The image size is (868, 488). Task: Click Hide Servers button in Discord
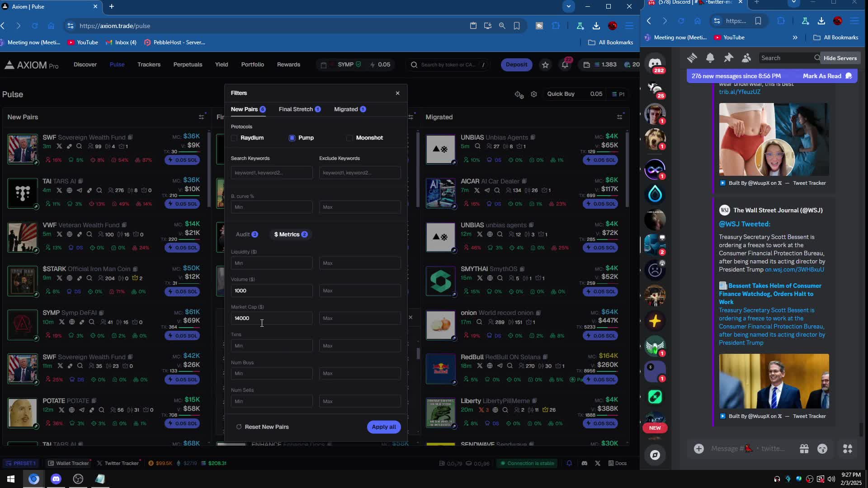pos(840,58)
